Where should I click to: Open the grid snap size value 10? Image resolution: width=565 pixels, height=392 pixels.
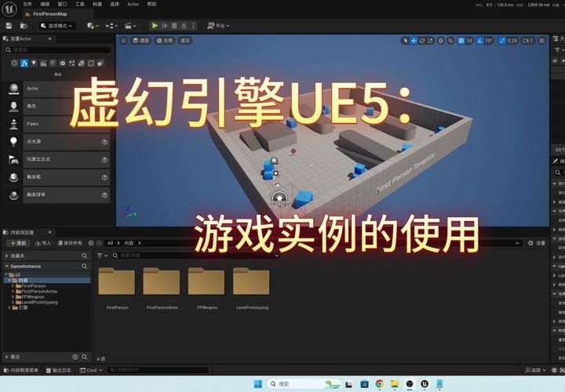(469, 41)
